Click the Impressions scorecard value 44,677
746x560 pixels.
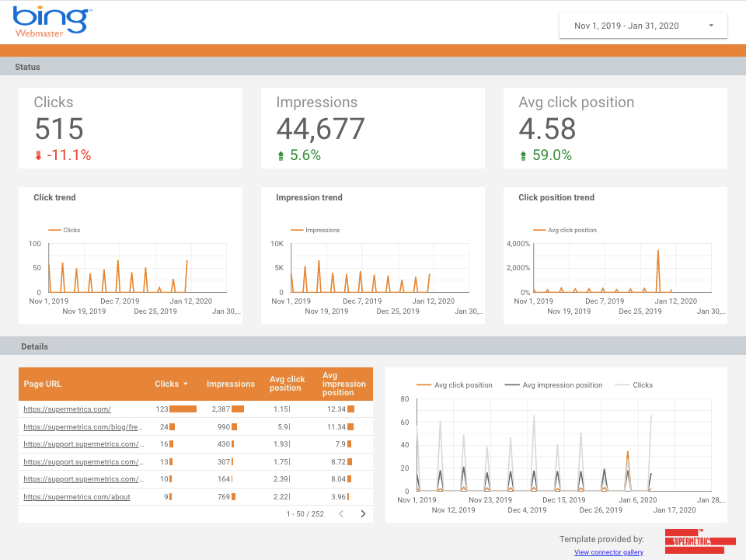320,128
